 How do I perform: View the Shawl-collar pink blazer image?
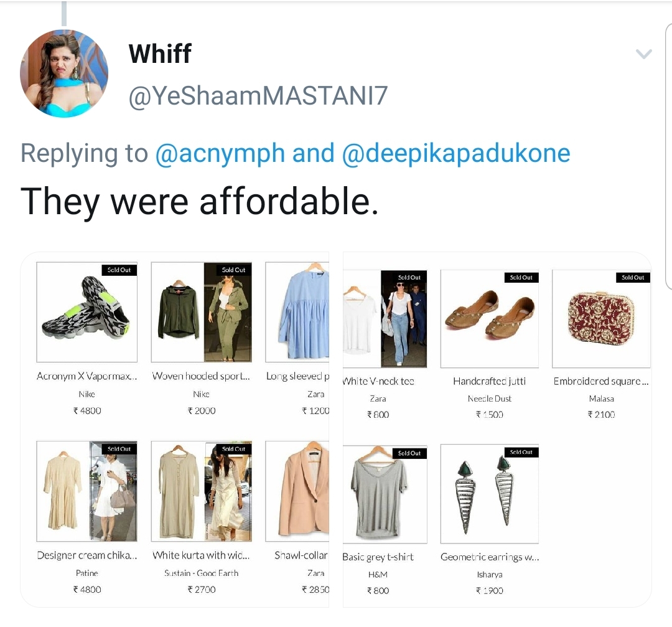[x=297, y=491]
